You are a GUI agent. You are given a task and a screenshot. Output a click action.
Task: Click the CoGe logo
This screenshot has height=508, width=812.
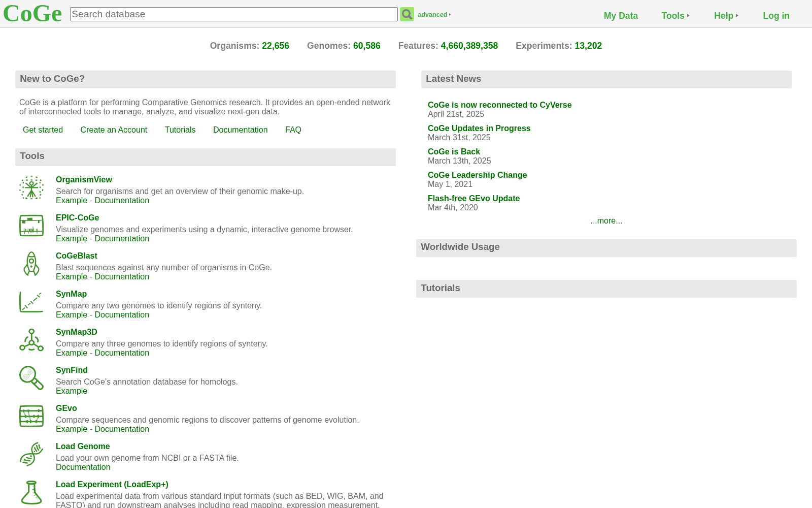point(32,14)
